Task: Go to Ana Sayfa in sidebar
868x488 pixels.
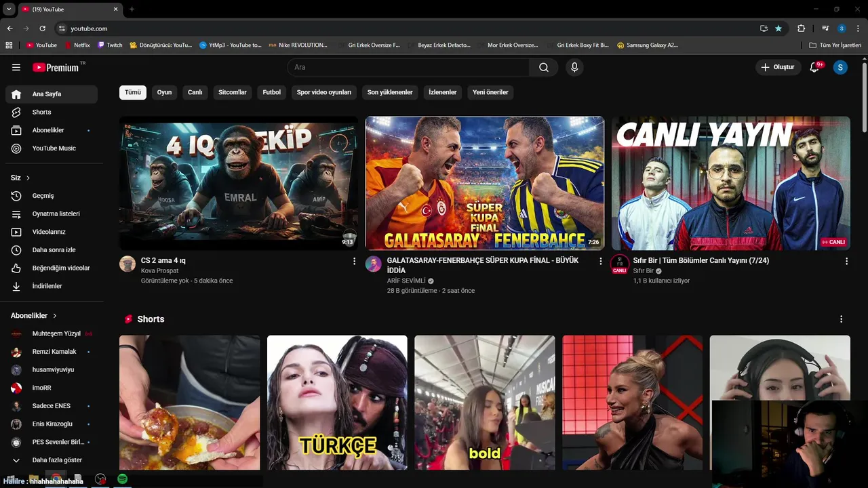Action: click(52, 94)
